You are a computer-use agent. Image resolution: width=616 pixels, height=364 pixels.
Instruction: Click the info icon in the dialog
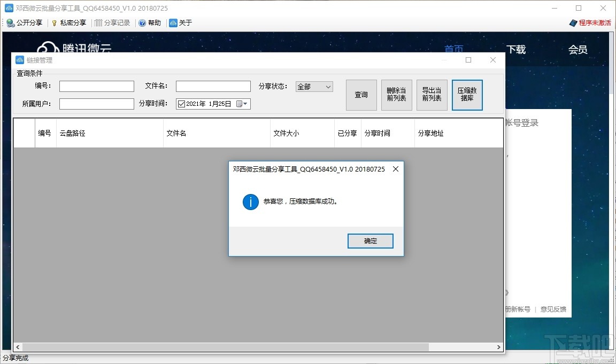click(x=250, y=203)
